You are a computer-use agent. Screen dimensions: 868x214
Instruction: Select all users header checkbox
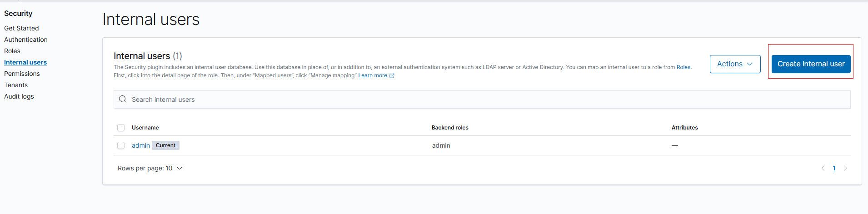(121, 128)
